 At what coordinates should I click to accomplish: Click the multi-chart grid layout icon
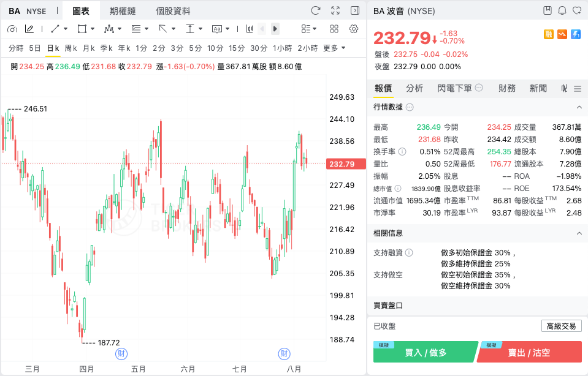(x=334, y=29)
